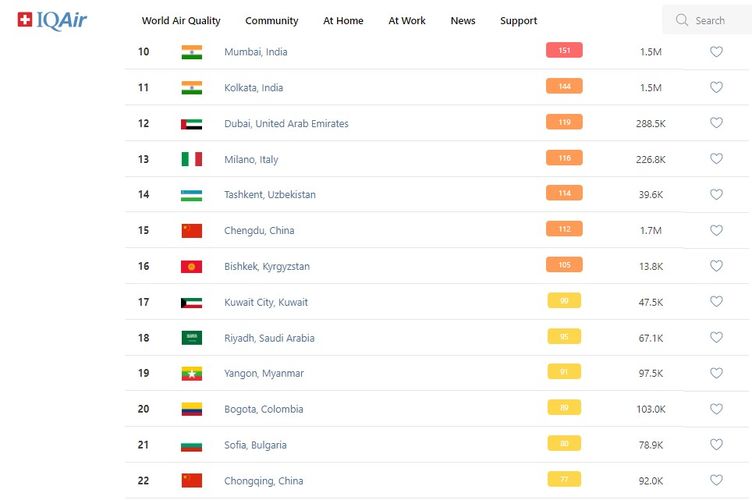Go to the News section
This screenshot has width=752, height=500.
(463, 21)
